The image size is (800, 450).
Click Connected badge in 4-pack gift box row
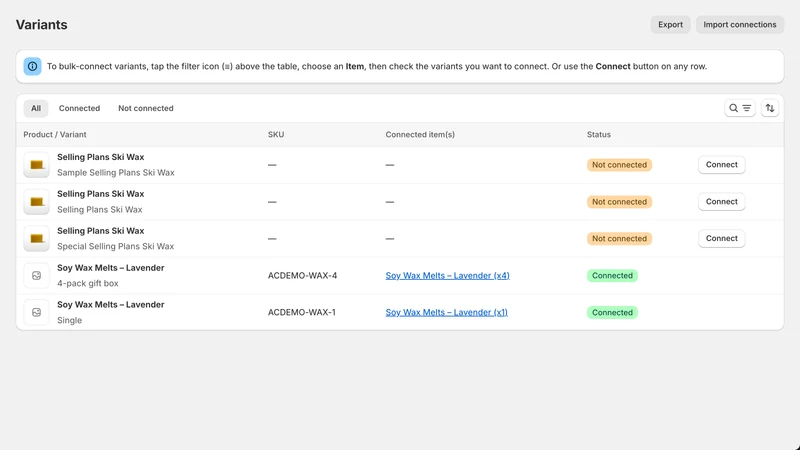(612, 276)
